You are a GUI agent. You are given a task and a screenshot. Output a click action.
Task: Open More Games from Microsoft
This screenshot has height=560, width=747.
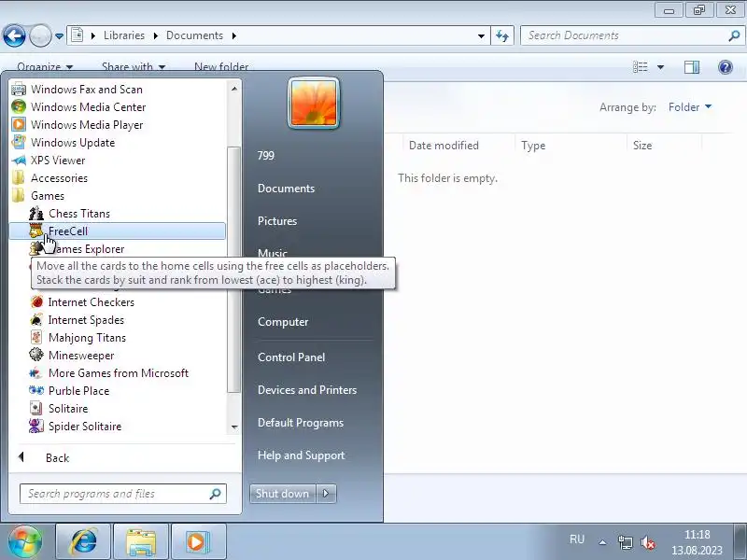pos(119,372)
